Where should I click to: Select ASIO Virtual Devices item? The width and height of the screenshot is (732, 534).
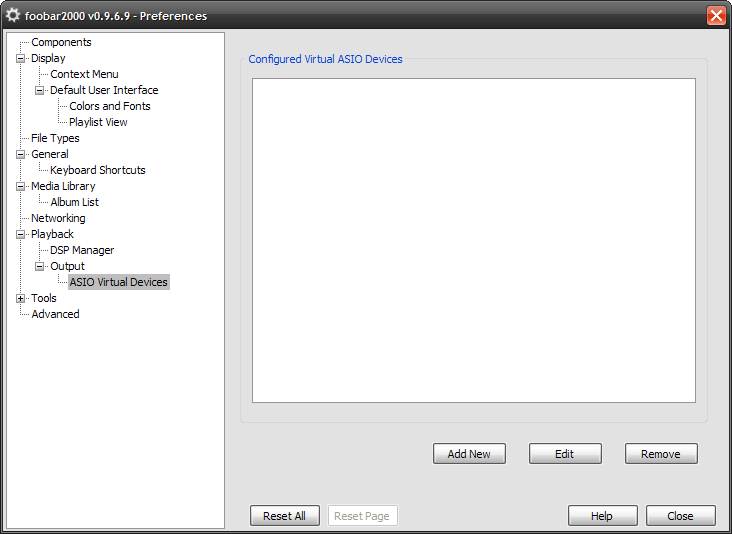(119, 282)
